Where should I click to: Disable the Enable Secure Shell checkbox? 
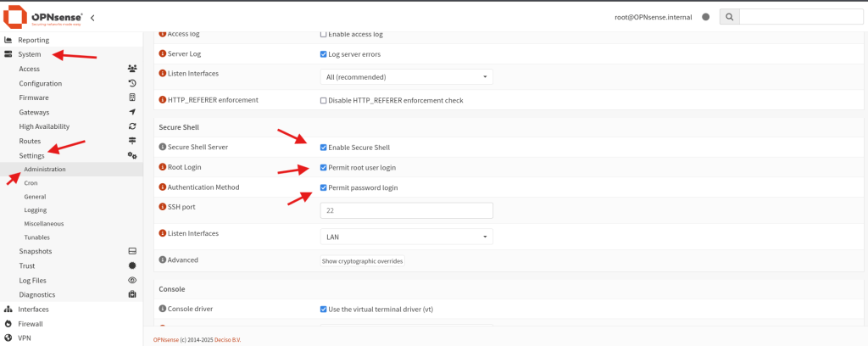tap(324, 148)
